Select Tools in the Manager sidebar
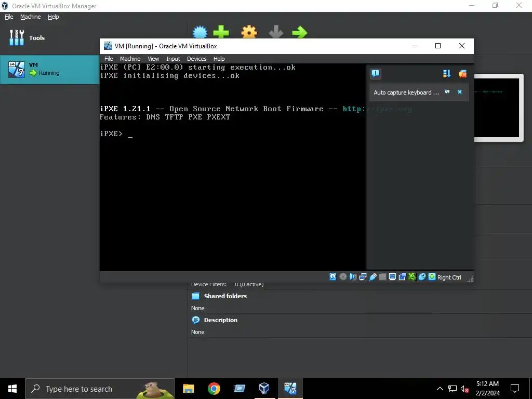Viewport: 532px width, 399px height. click(x=49, y=37)
